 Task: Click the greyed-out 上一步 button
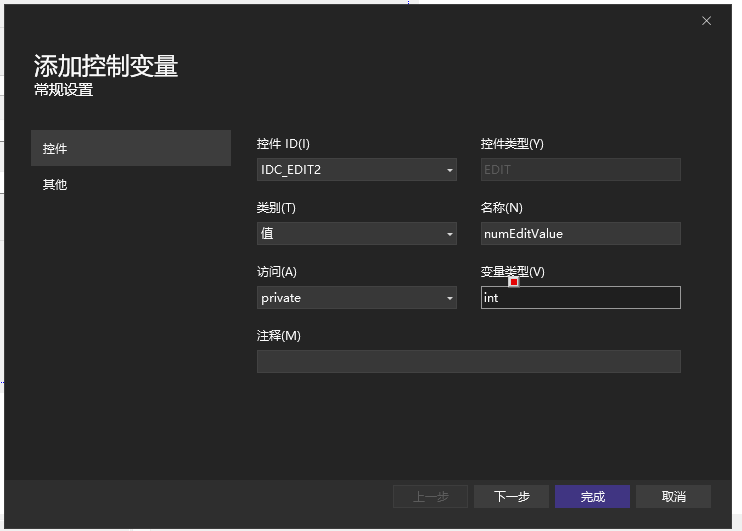tap(430, 496)
